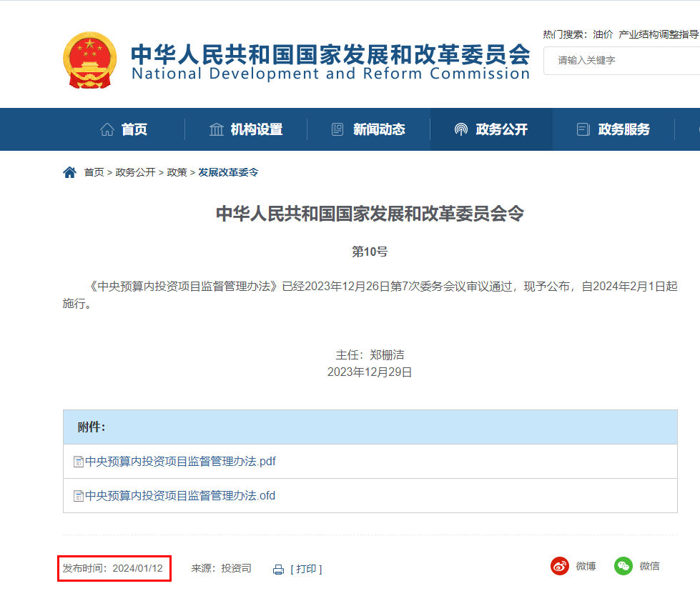This screenshot has width=700, height=596.
Task: Click the home icon in the breadcrumb bar
Action: 69,171
